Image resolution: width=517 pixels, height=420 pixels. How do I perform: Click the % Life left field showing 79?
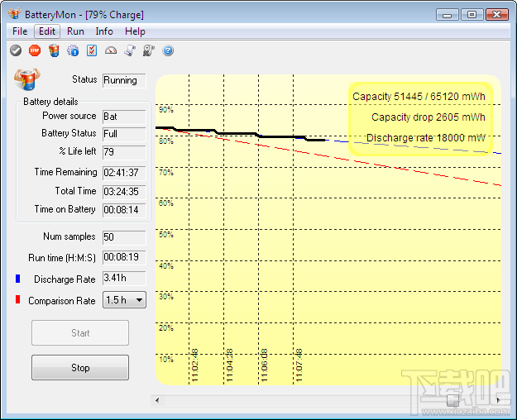(124, 152)
